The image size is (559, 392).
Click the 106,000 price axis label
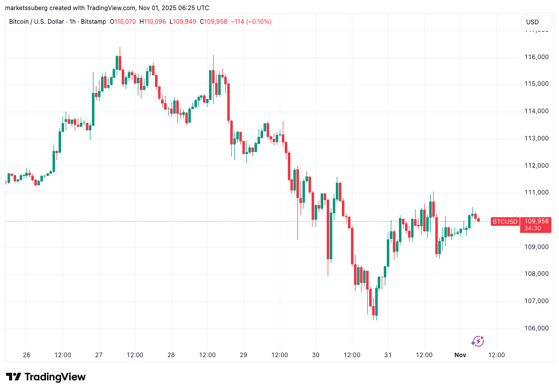click(536, 328)
